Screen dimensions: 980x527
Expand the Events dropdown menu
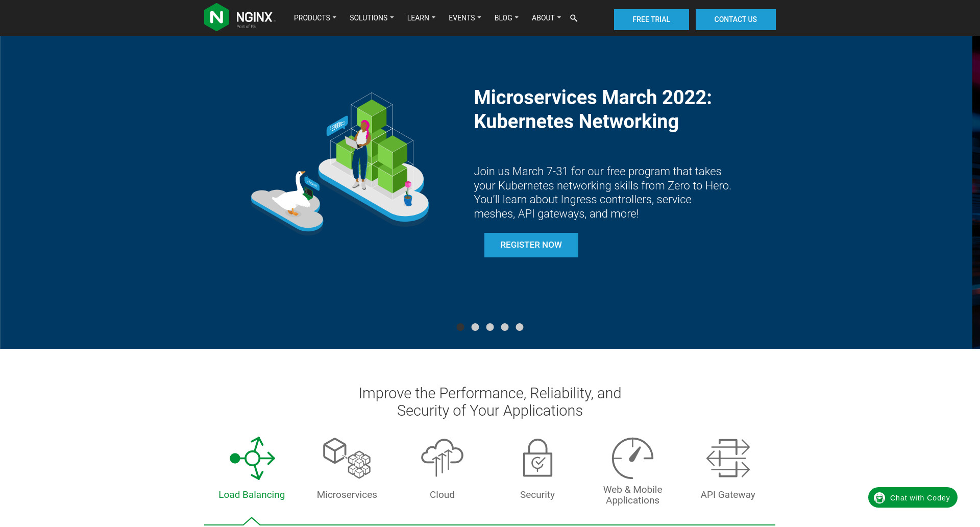[464, 18]
